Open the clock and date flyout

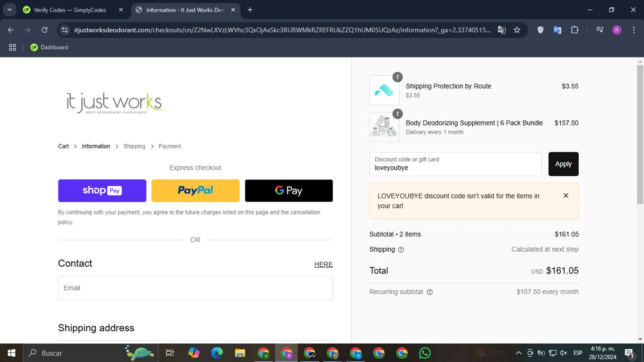[603, 353]
